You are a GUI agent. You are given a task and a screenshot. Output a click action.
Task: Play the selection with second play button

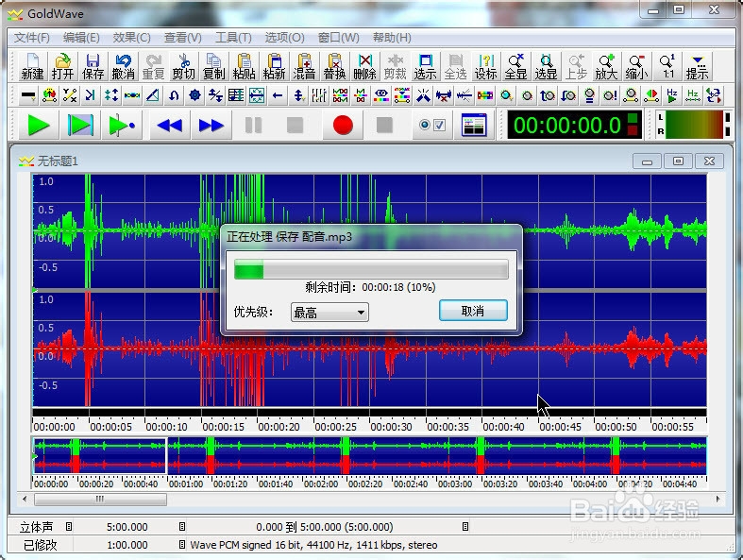point(80,126)
